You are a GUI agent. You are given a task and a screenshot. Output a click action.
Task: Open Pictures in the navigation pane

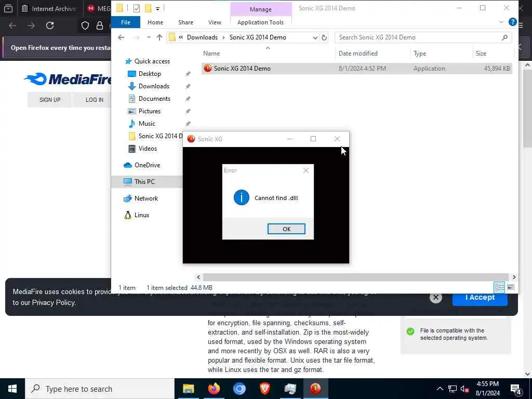click(x=149, y=111)
